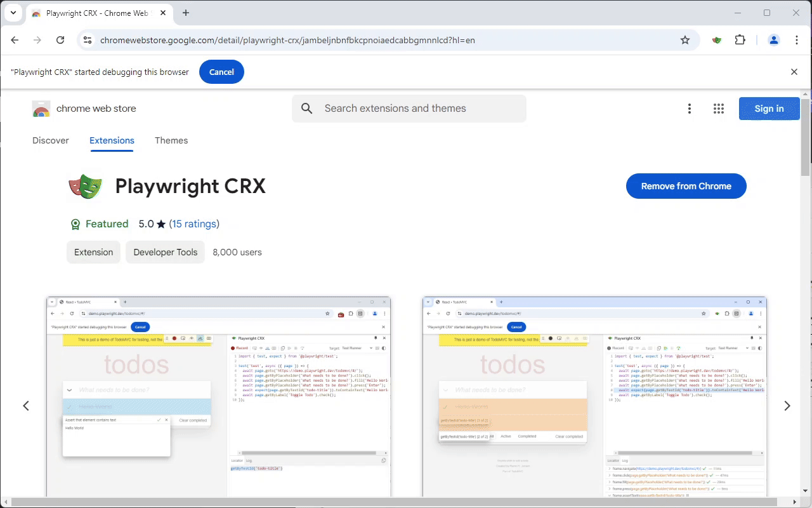Click the forward navigation arrow
Viewport: 812px width, 508px height.
pyautogui.click(x=37, y=40)
